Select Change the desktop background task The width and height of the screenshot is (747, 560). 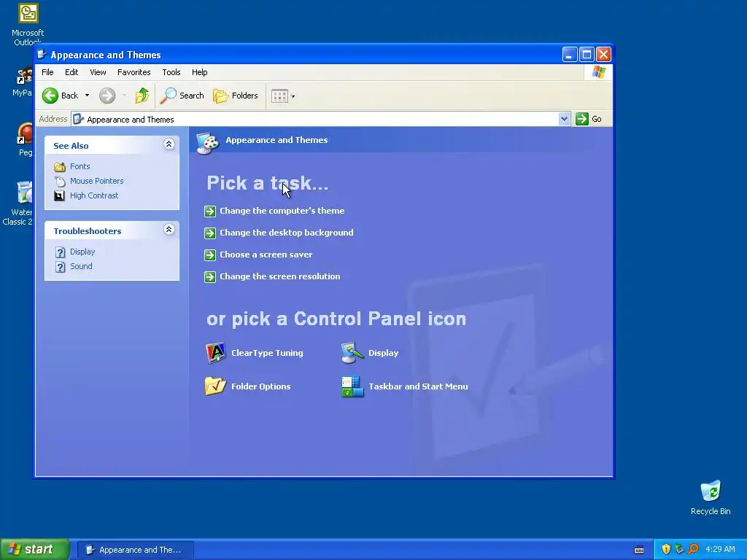tap(286, 233)
